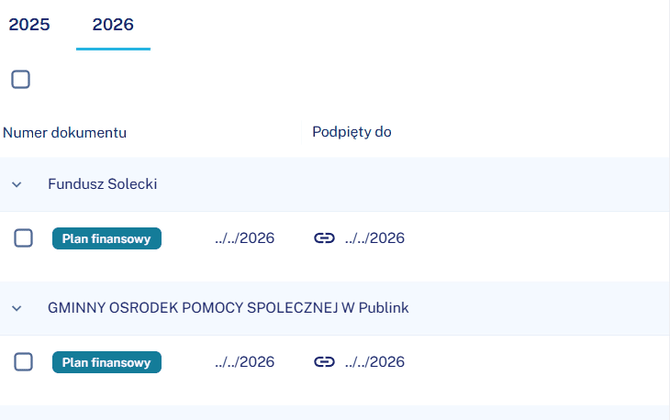Select the Fundusz Solecki group header row

tap(335, 184)
